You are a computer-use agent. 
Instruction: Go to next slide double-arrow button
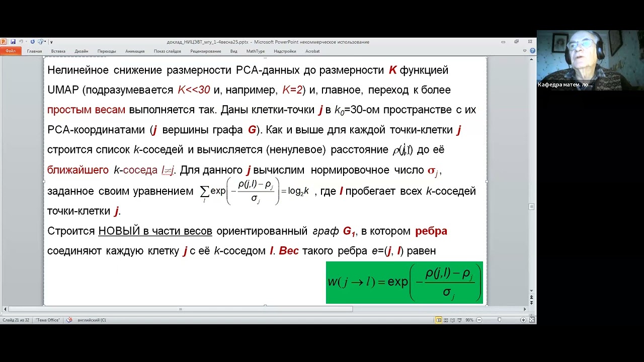click(x=531, y=304)
